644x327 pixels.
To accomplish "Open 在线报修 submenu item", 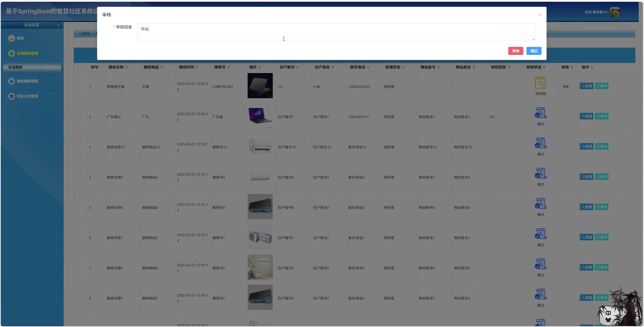I will tap(15, 67).
